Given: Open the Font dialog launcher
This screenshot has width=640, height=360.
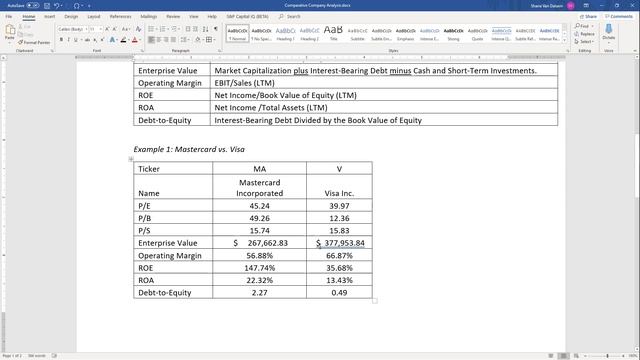Looking at the screenshot, I should pyautogui.click(x=142, y=51).
